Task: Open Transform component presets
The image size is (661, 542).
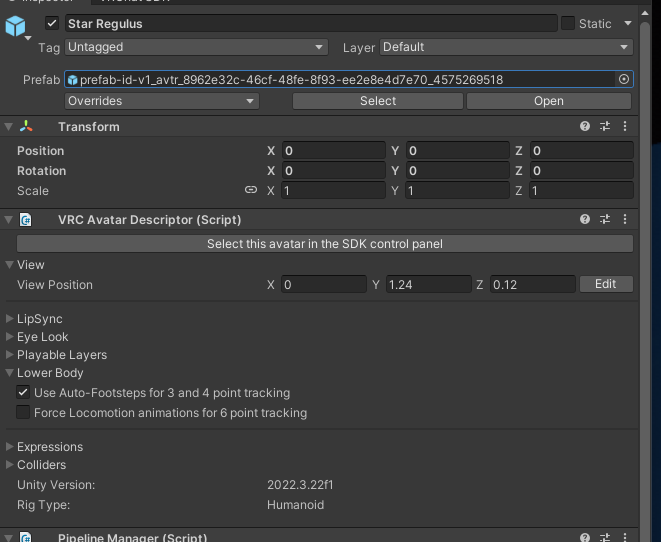Action: pos(605,126)
